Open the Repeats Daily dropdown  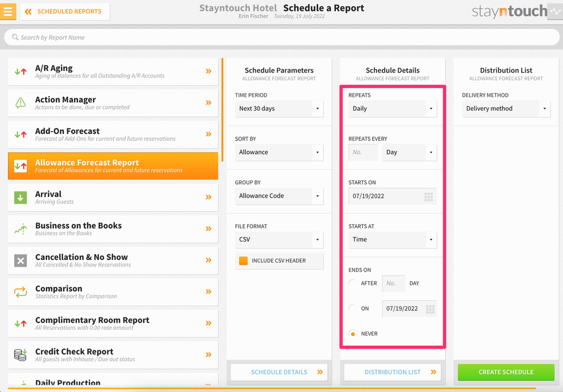(392, 108)
